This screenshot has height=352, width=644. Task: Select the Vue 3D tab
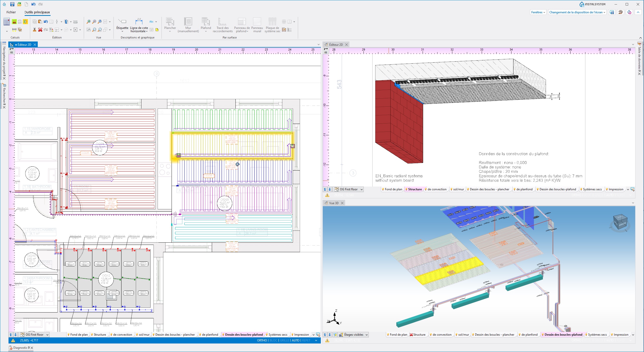click(x=334, y=203)
